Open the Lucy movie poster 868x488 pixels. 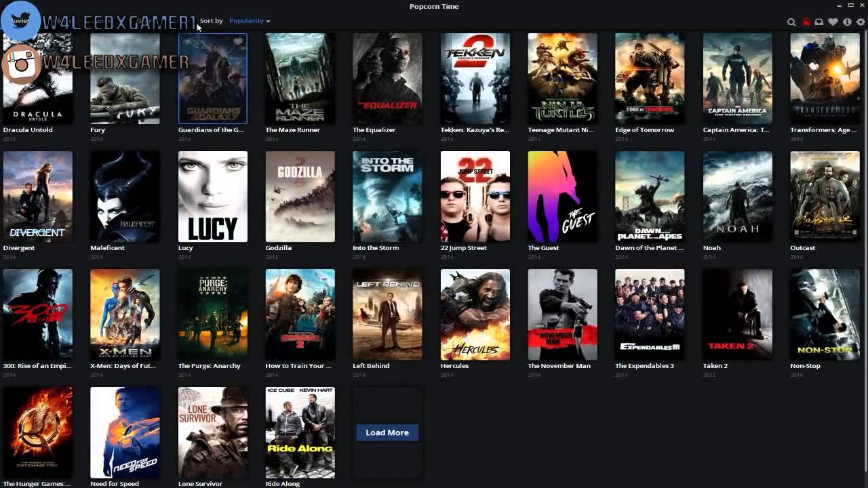213,197
